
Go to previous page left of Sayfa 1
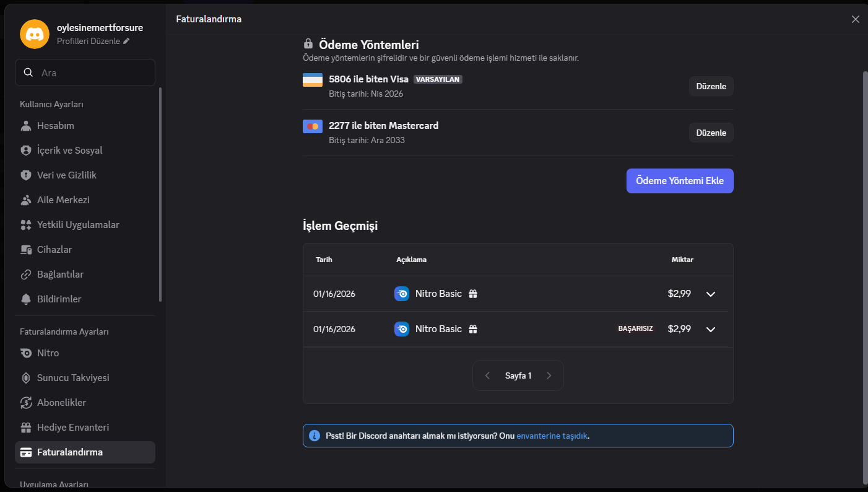click(488, 376)
